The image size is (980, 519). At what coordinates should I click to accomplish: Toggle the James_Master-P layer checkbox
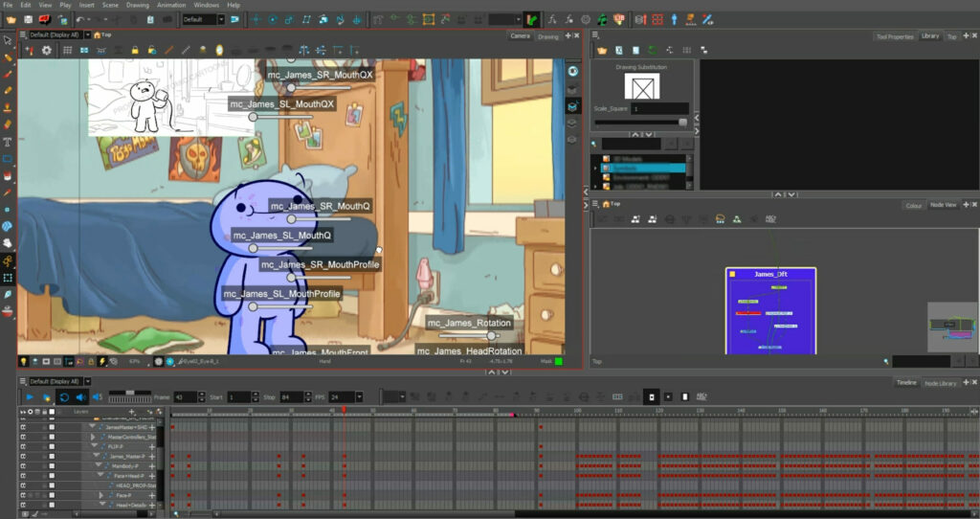[x=52, y=457]
